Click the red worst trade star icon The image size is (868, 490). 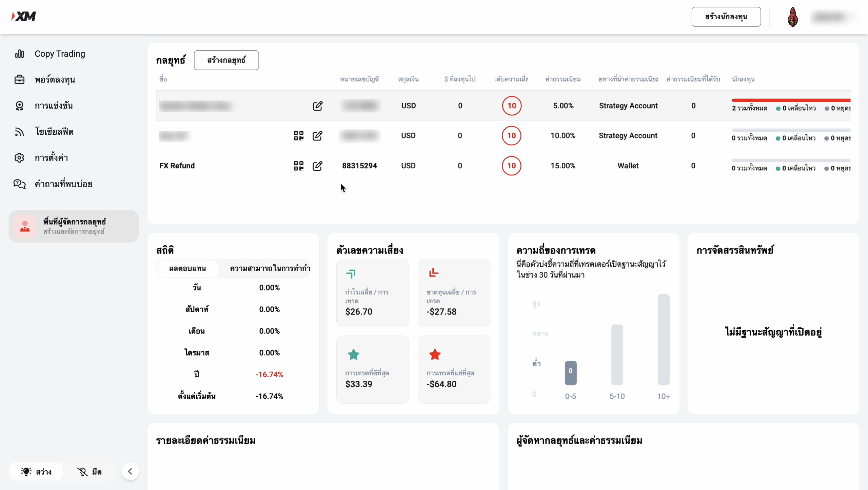click(435, 354)
